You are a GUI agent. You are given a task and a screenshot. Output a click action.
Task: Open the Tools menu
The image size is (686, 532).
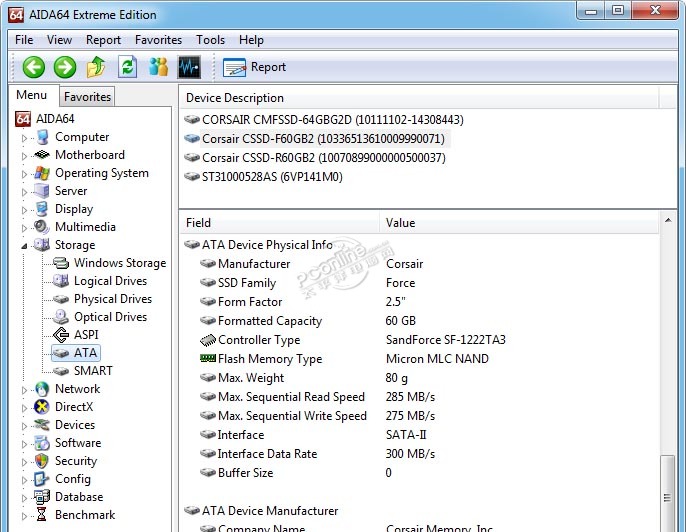(210, 40)
